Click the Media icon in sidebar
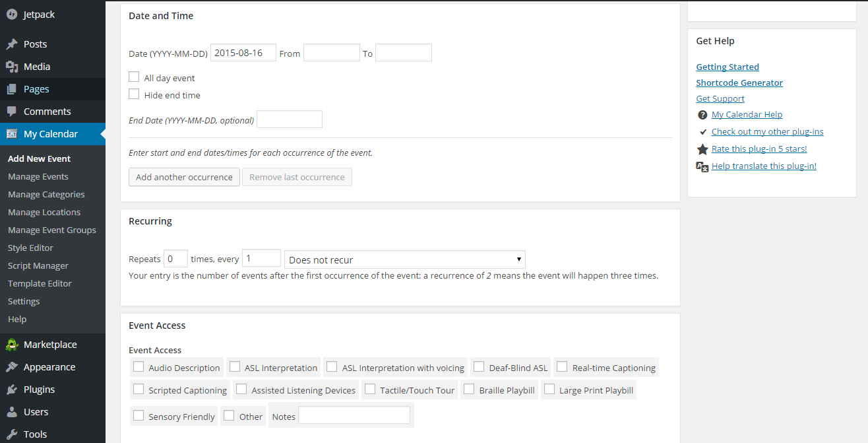 [12, 67]
